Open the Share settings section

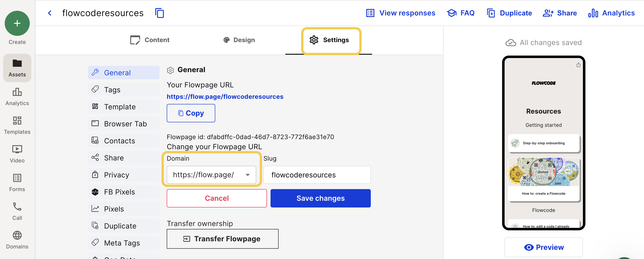tap(124, 158)
